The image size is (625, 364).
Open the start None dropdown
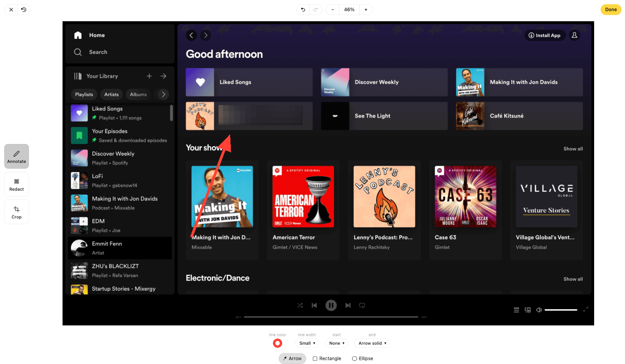click(337, 343)
